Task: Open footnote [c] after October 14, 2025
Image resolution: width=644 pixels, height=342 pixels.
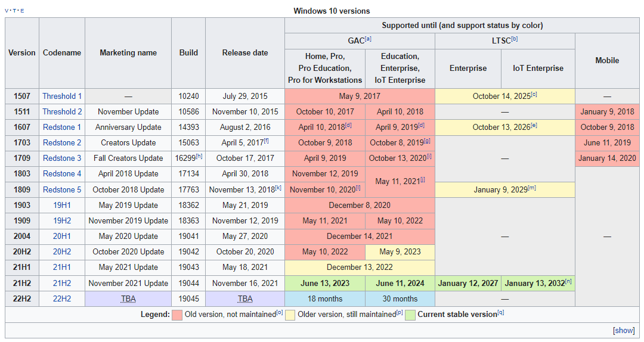Action: (534, 94)
